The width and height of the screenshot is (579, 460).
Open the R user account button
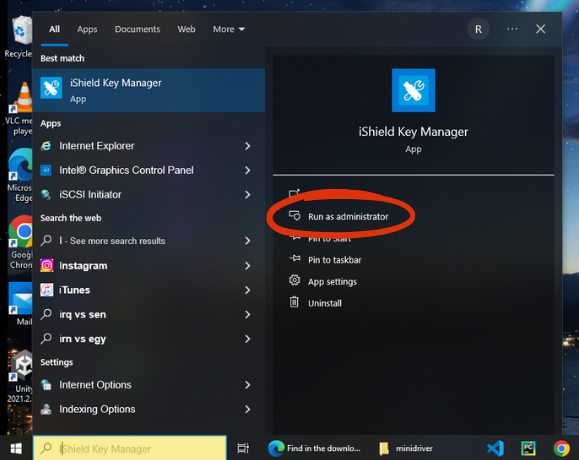click(478, 29)
